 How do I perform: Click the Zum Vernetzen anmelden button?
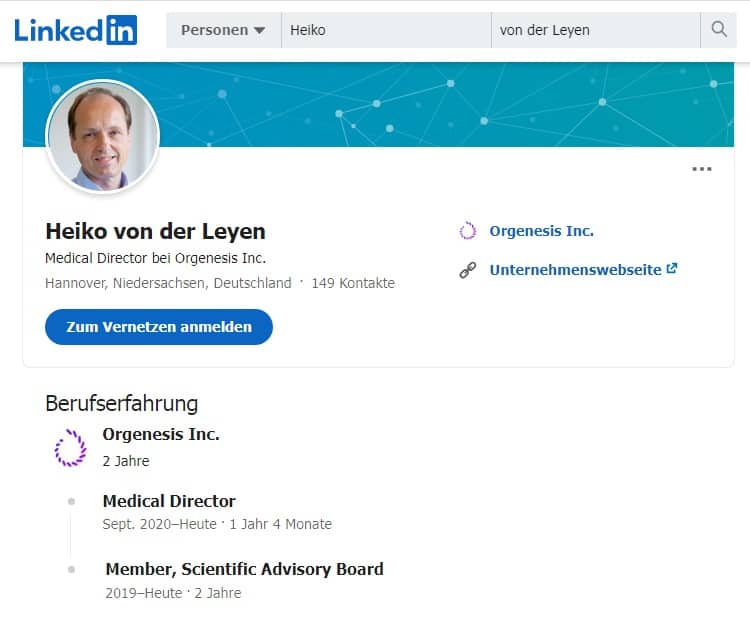(x=159, y=327)
